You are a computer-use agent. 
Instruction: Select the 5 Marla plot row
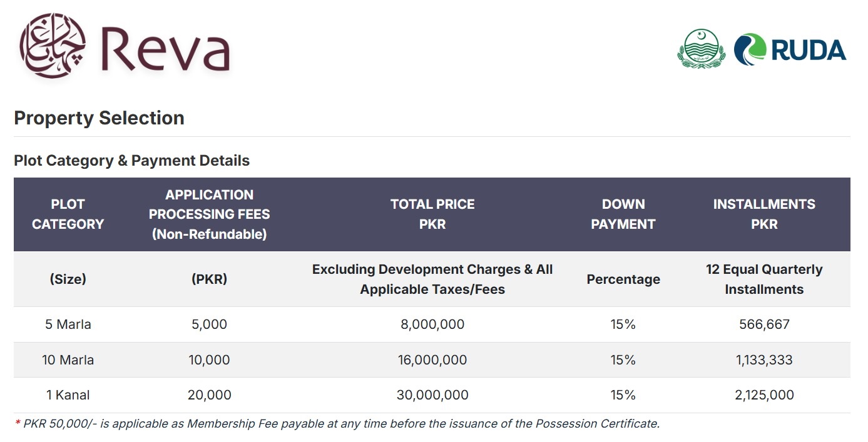coord(68,324)
